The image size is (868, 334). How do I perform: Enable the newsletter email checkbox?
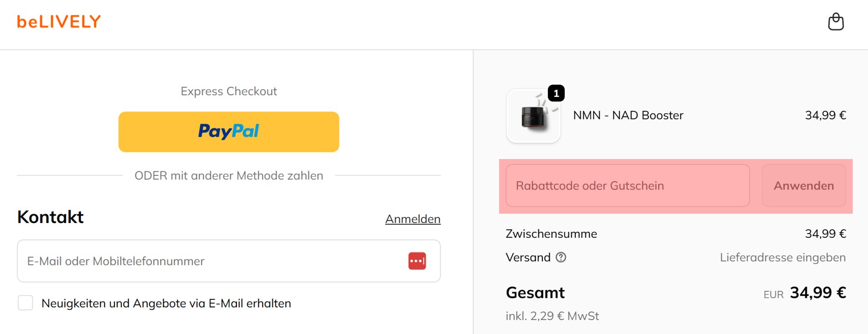pyautogui.click(x=25, y=303)
